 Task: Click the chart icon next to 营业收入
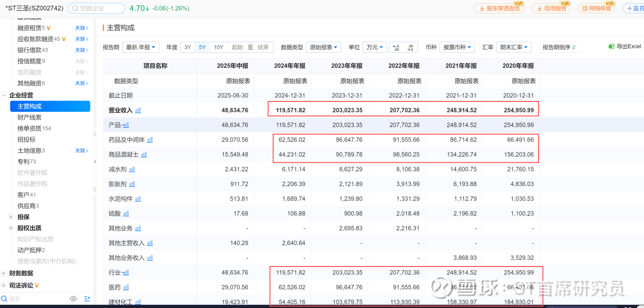[x=138, y=110]
